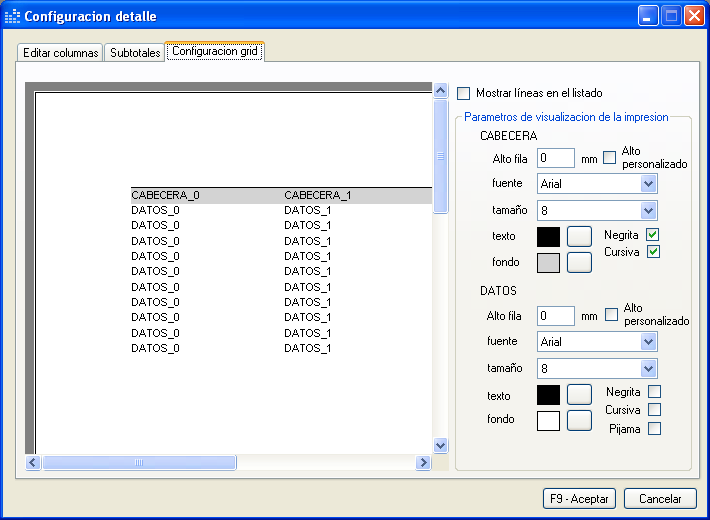Click the Cancelar button
The image size is (710, 520).
660,498
